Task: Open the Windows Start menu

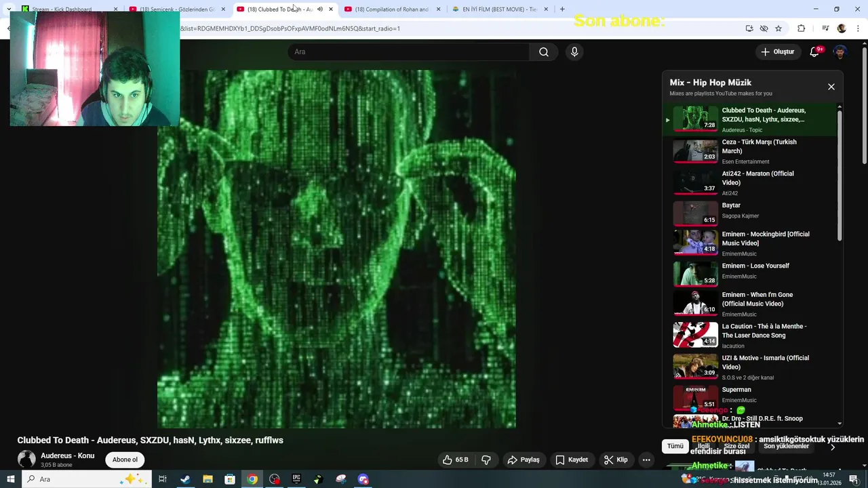Action: click(10, 479)
